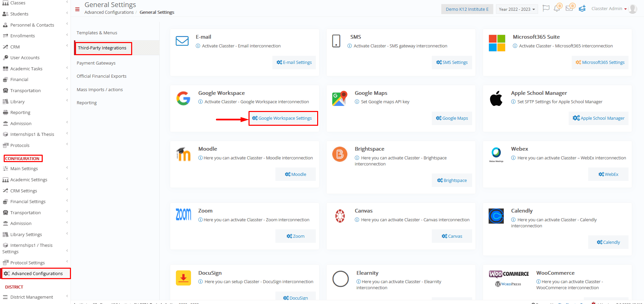Expand Personnel & Contacts in the sidebar
This screenshot has height=304, width=644.
[x=35, y=25]
